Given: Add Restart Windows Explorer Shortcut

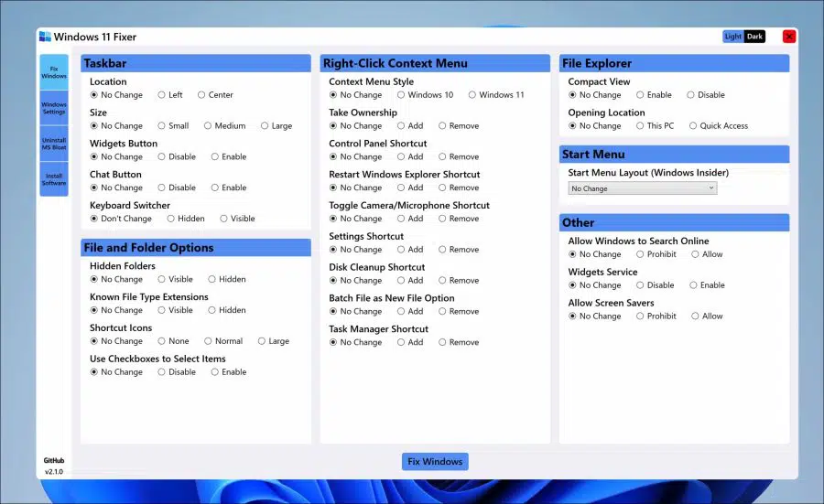Looking at the screenshot, I should [410, 188].
